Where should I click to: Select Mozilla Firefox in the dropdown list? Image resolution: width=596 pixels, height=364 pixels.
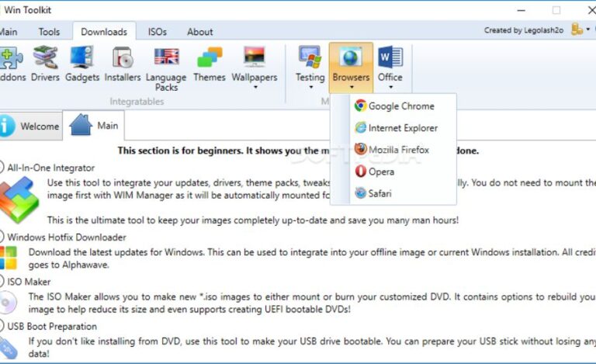398,150
